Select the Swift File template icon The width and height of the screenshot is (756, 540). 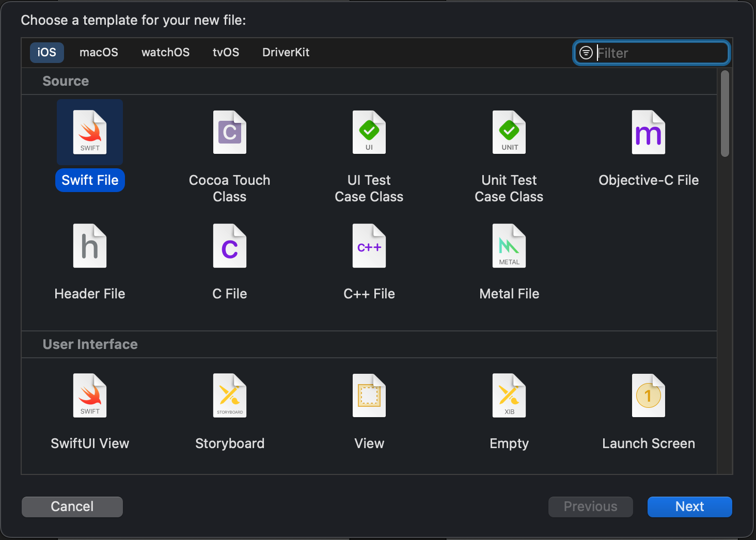pyautogui.click(x=90, y=132)
